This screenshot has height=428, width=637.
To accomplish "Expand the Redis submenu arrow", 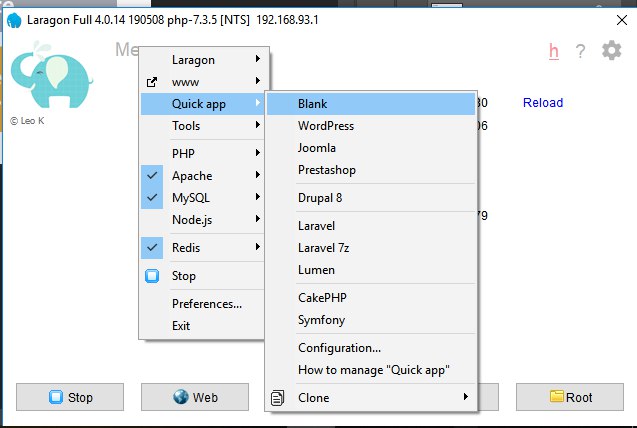I will coord(258,247).
